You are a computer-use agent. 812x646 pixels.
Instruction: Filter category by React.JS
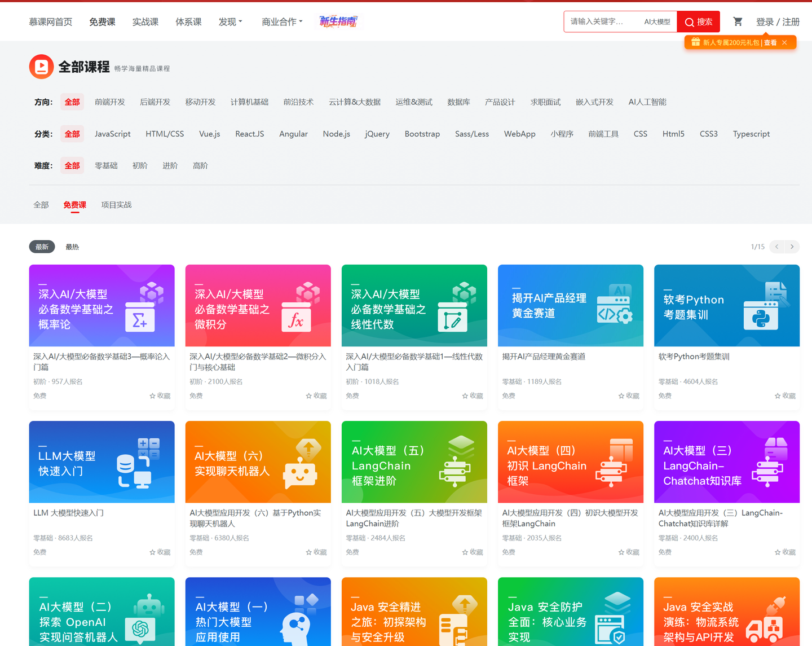coord(250,134)
